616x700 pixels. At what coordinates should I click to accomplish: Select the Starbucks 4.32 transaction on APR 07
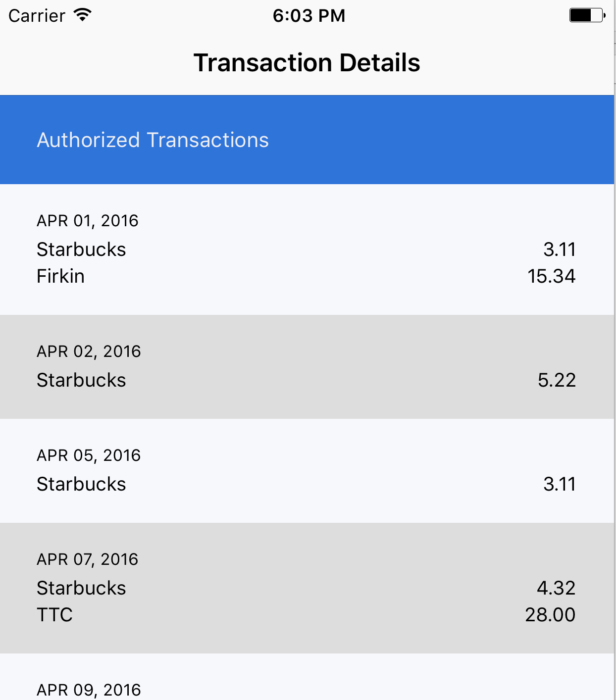click(306, 588)
